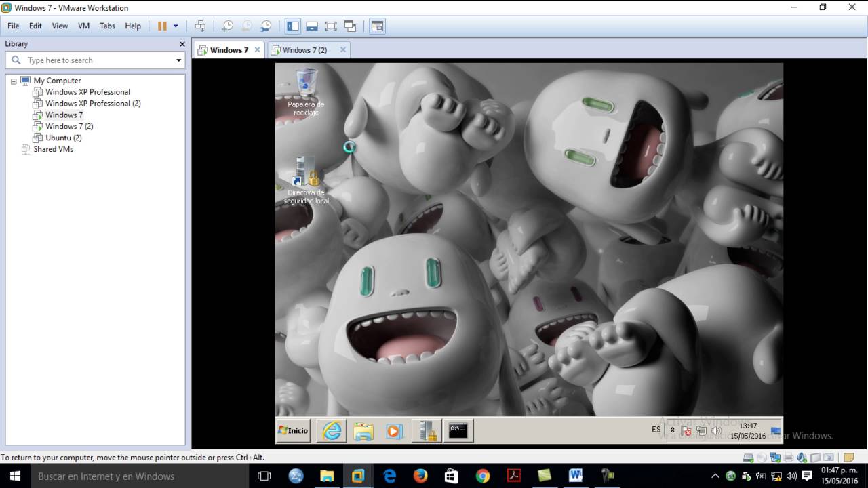This screenshot has height=488, width=868.
Task: Switch to Unity mode icon
Action: point(350,26)
